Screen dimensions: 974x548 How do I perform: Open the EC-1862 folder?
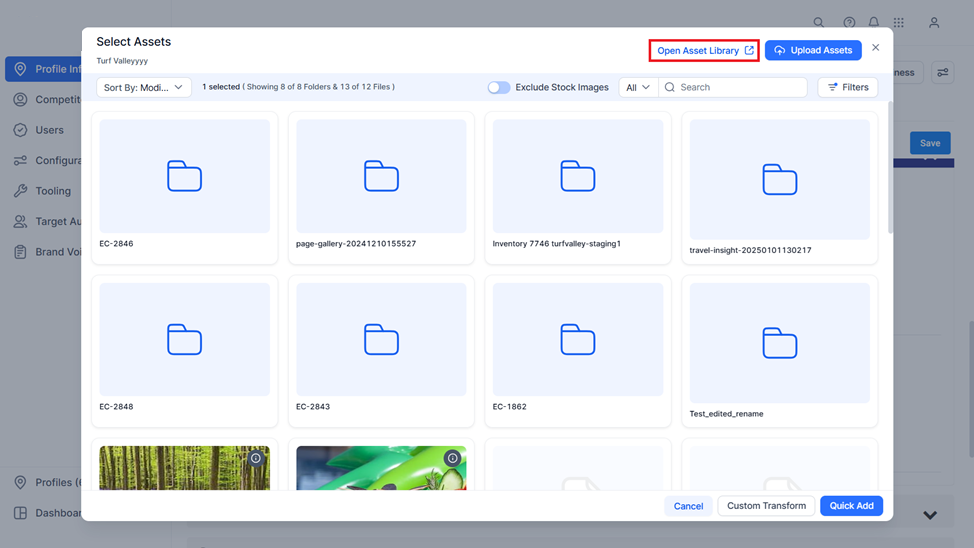click(x=578, y=351)
